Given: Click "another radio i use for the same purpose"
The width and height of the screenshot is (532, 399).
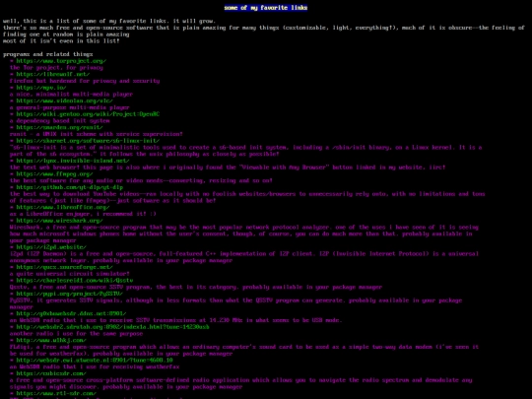Looking at the screenshot, I should click(76, 334).
